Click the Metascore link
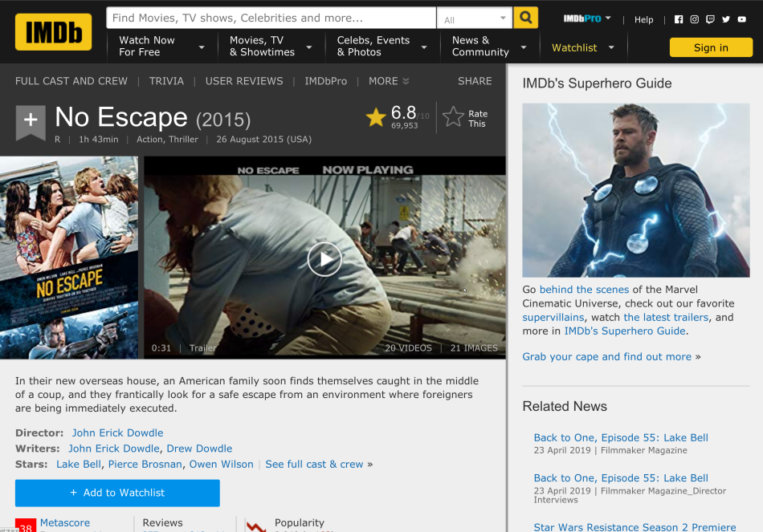Viewport: 763px width, 532px height. click(x=65, y=522)
